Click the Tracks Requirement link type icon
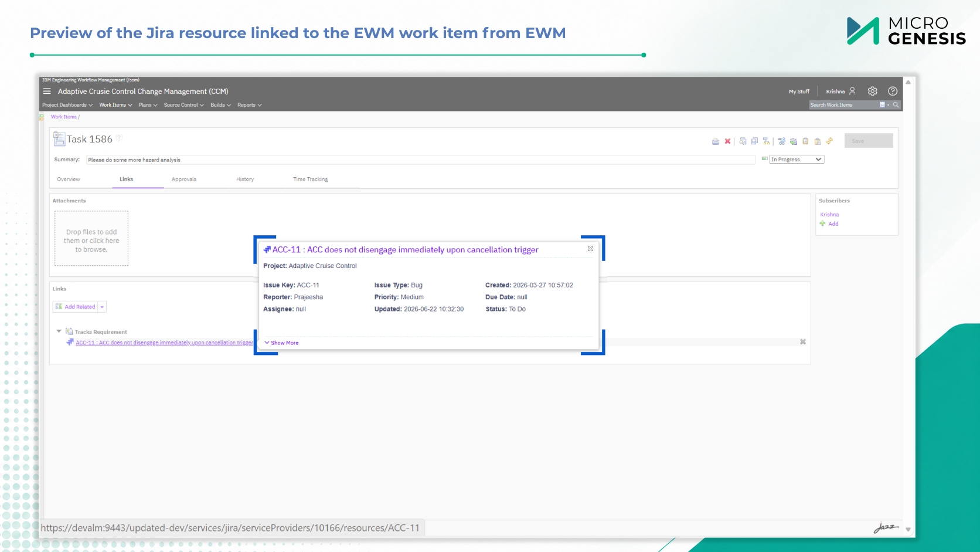Screen dimensions: 980x552 tap(69, 331)
